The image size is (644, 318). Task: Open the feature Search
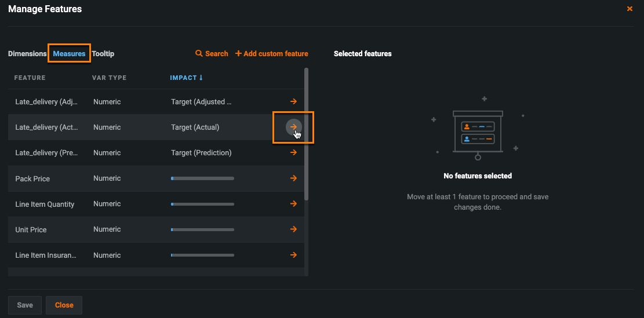(212, 54)
